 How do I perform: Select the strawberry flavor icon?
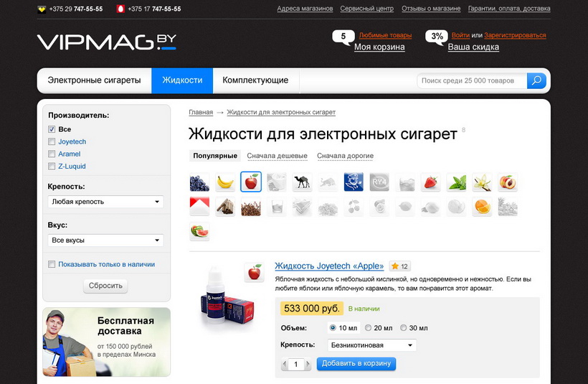tap(430, 182)
